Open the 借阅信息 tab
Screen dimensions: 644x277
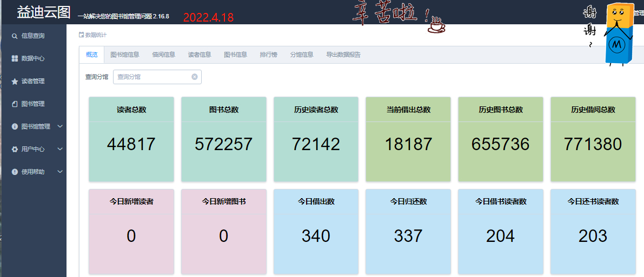(163, 55)
